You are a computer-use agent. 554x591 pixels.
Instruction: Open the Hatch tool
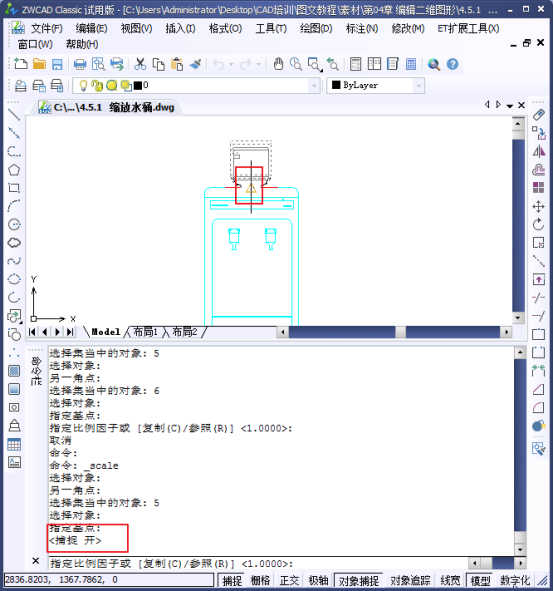[x=14, y=371]
